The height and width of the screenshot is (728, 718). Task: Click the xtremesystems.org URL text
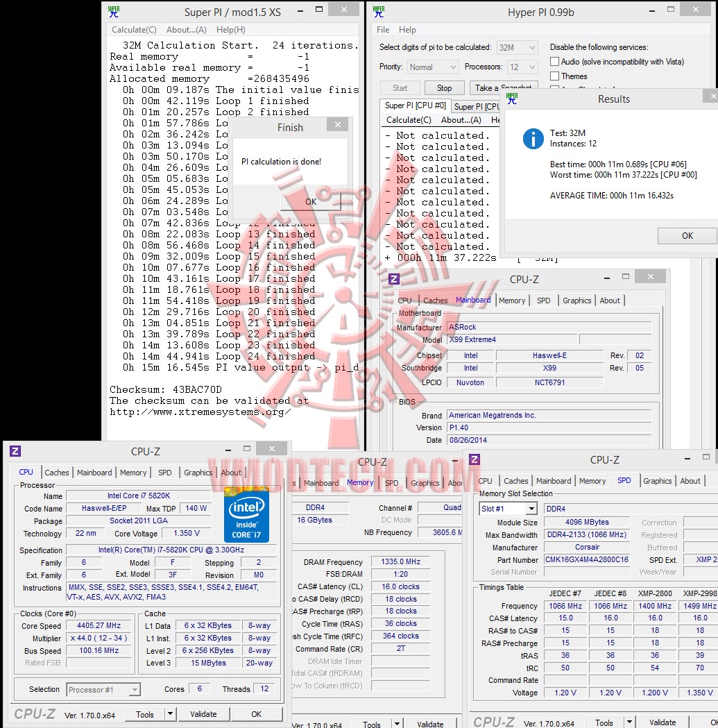click(x=200, y=412)
